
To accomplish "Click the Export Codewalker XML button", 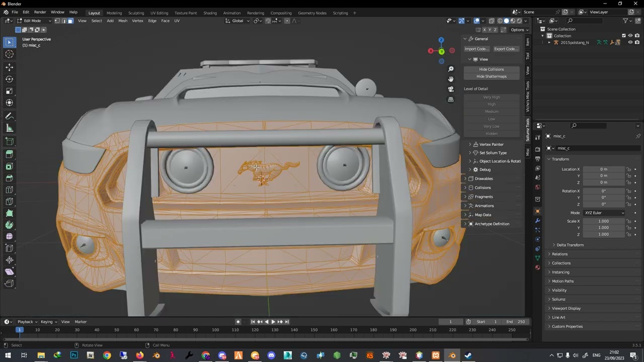I will [506, 49].
